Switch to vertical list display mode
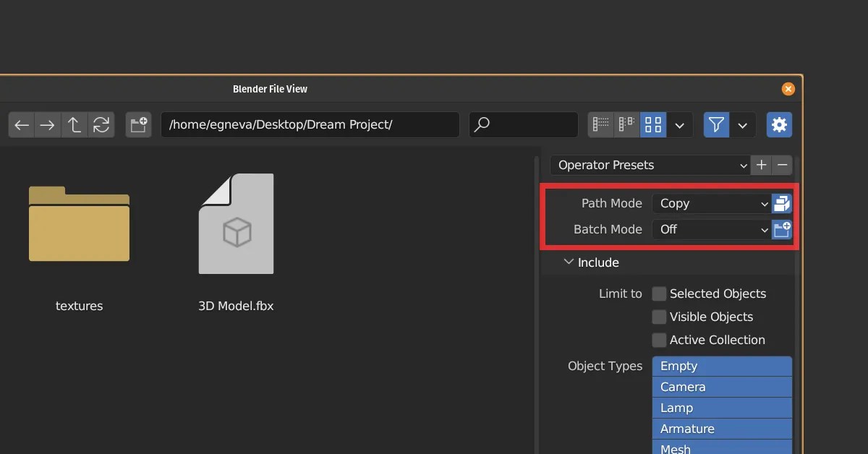The height and width of the screenshot is (454, 868). click(x=600, y=124)
